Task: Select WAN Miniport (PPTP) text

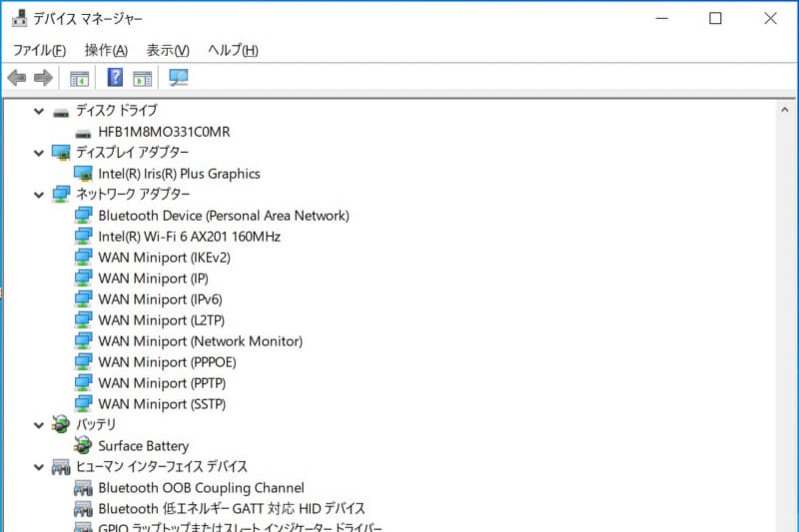Action: 162,383
